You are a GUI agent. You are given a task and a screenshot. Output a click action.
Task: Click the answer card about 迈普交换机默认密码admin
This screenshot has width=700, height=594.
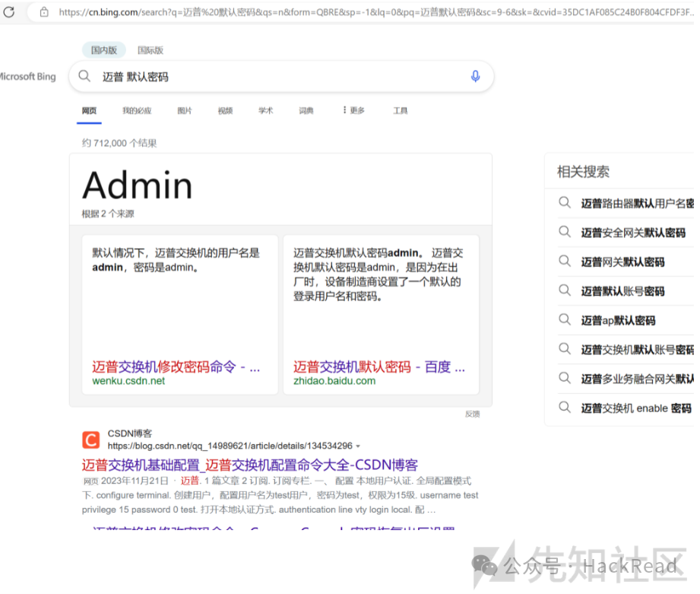(x=382, y=314)
